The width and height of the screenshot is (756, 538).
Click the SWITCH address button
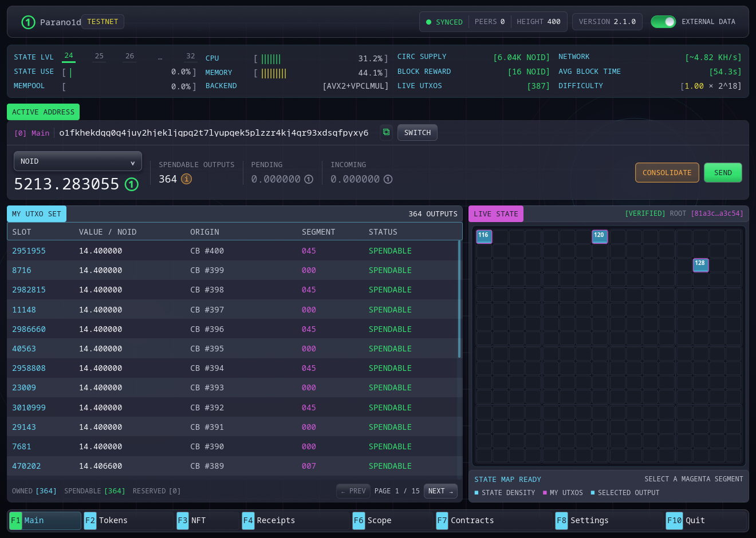(x=418, y=133)
